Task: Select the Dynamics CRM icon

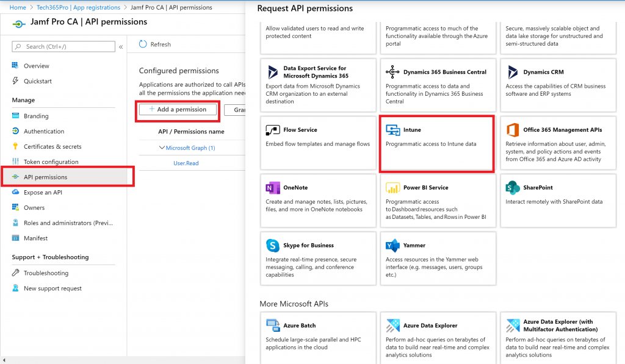Action: tap(513, 73)
